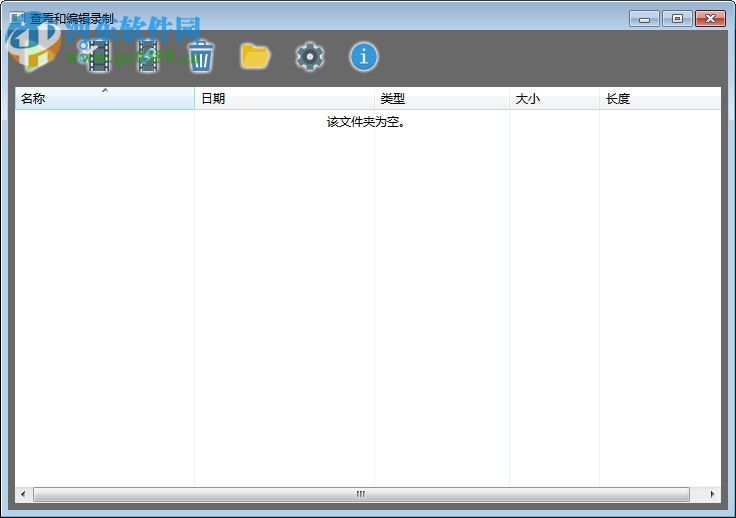Sort list by the 大小 column header

coord(554,99)
